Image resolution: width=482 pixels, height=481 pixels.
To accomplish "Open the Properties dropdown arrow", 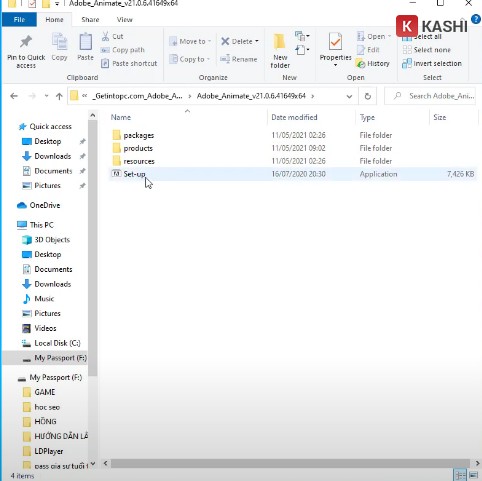I will tap(335, 65).
